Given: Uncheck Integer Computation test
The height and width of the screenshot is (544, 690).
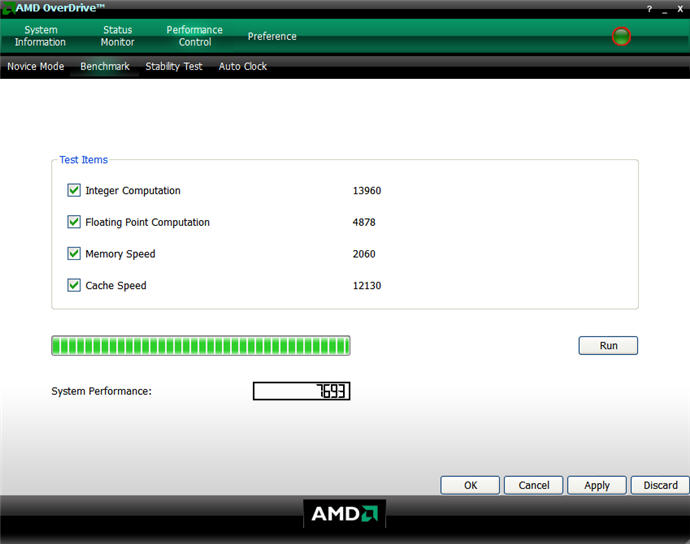Looking at the screenshot, I should pyautogui.click(x=73, y=190).
